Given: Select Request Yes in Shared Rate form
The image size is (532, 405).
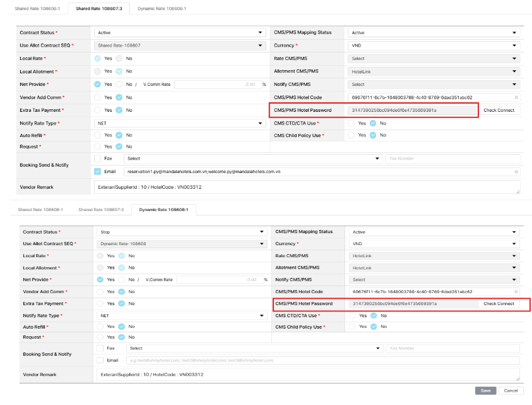Looking at the screenshot, I should [x=98, y=147].
